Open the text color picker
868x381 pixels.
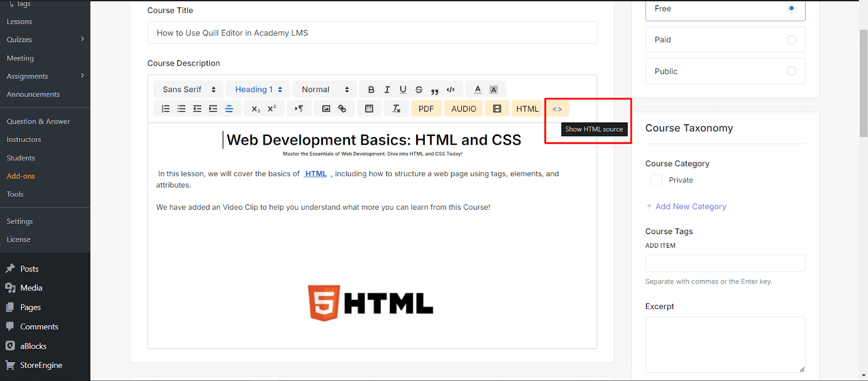coord(477,89)
